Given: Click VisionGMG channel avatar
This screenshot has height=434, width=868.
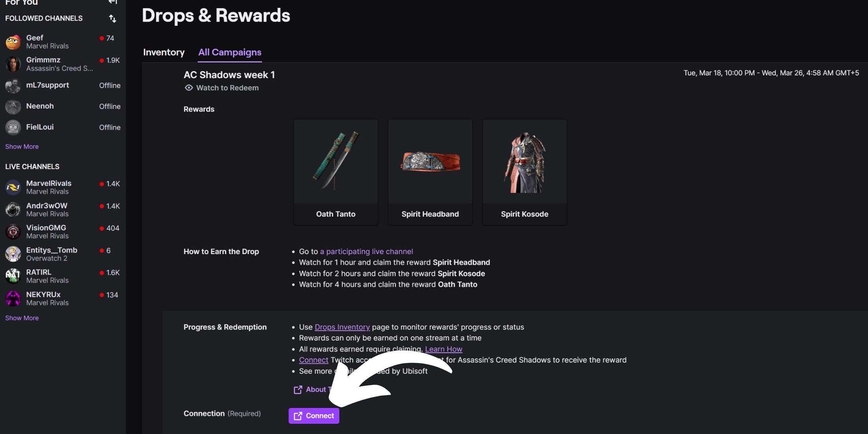Looking at the screenshot, I should 13,232.
